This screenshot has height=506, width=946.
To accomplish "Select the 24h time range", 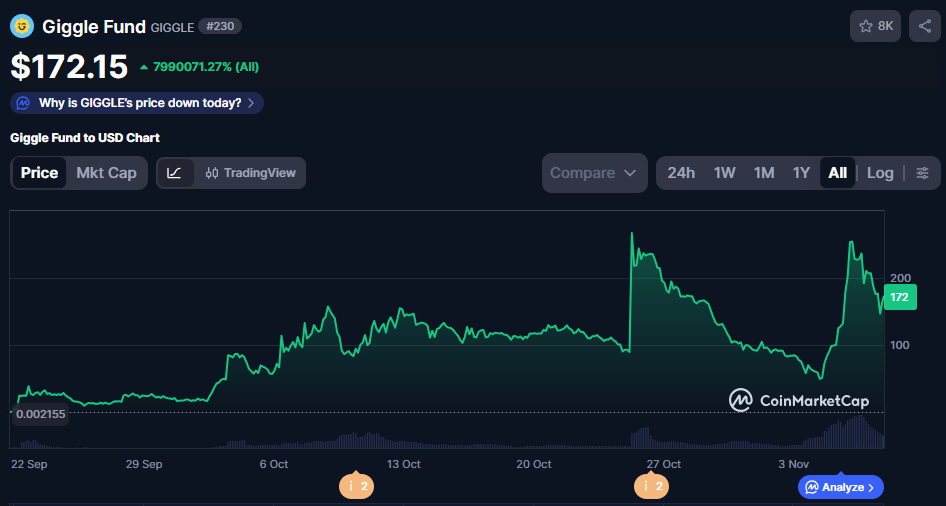I will coord(681,173).
